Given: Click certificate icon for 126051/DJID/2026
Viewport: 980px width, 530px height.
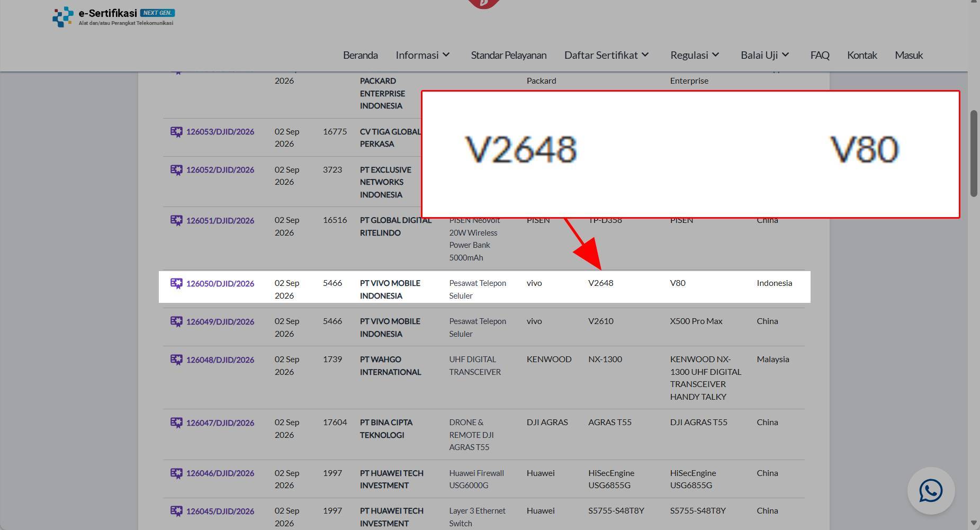Looking at the screenshot, I should (176, 220).
